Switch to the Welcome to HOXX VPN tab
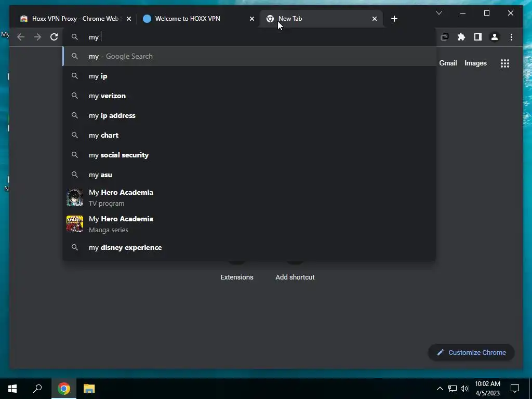This screenshot has height=399, width=532. pyautogui.click(x=198, y=19)
